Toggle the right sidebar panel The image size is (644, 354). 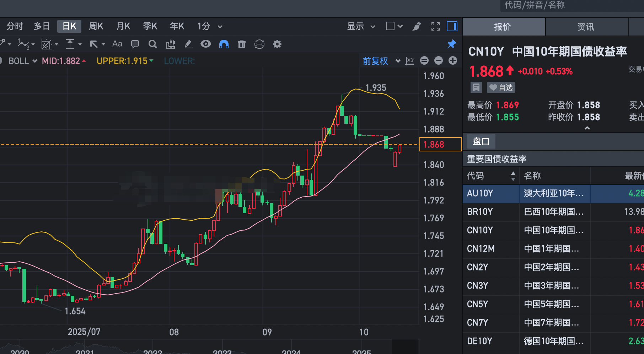pos(452,26)
